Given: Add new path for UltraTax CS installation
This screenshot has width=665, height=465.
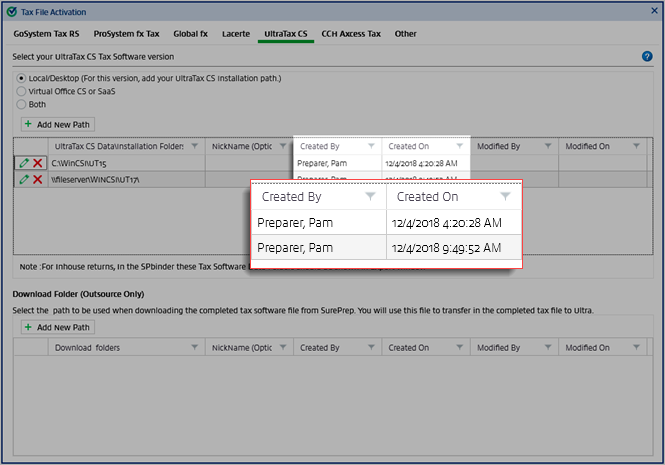Looking at the screenshot, I should tap(58, 125).
